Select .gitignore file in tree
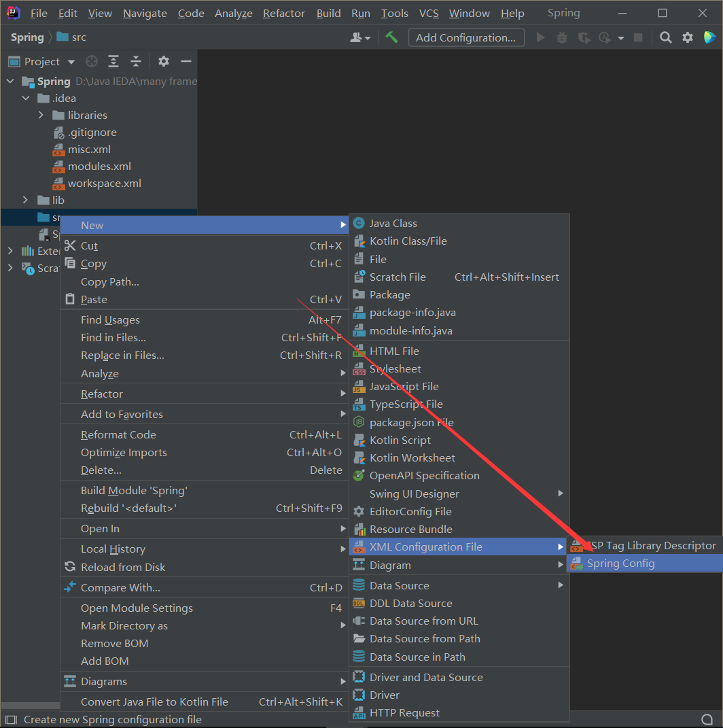Viewport: 723px width, 728px height. pos(92,133)
